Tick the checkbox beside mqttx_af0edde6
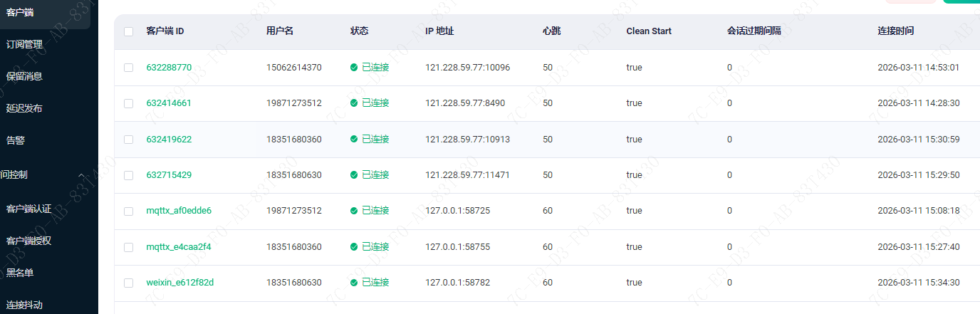 point(128,211)
